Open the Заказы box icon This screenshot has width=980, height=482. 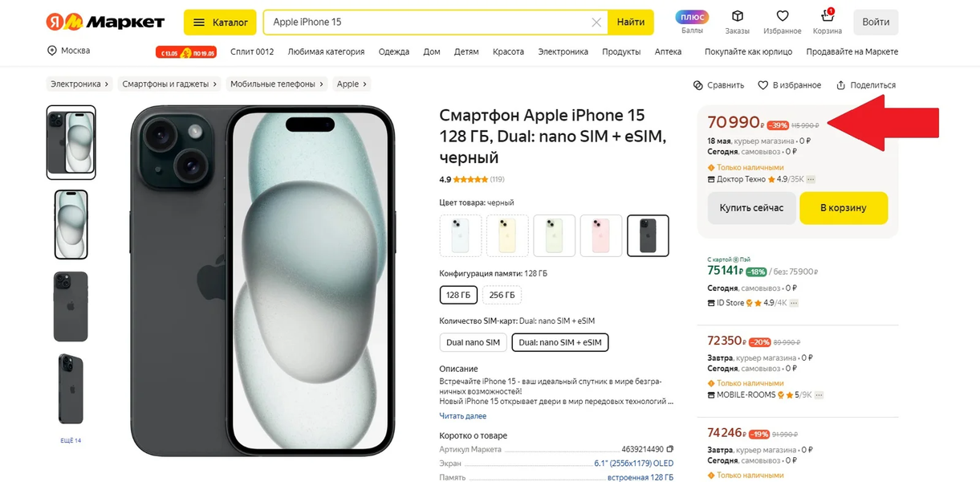[x=737, y=17]
